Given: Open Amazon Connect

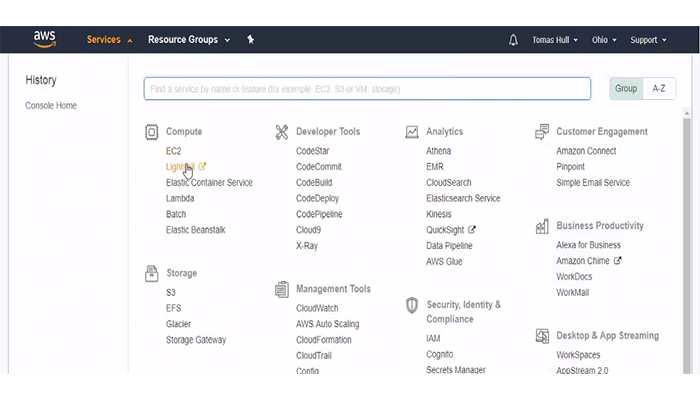Looking at the screenshot, I should coord(586,151).
